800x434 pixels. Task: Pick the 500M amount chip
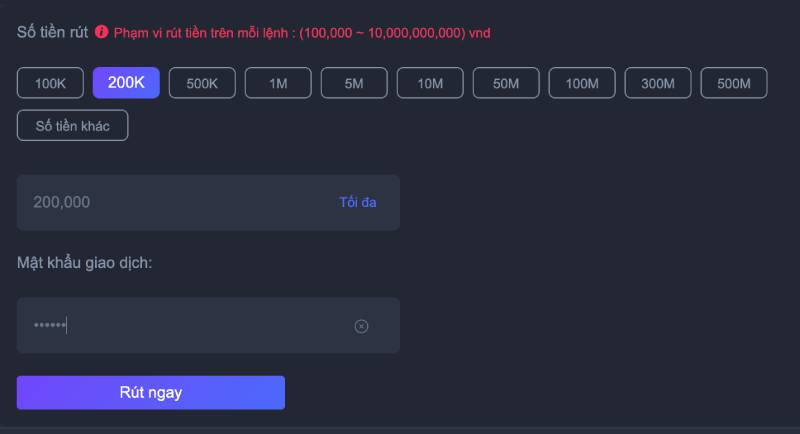tap(734, 83)
